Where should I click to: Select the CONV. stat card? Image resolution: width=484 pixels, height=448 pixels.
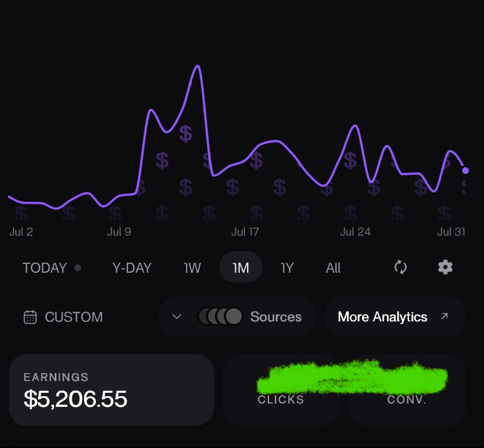[x=407, y=390]
